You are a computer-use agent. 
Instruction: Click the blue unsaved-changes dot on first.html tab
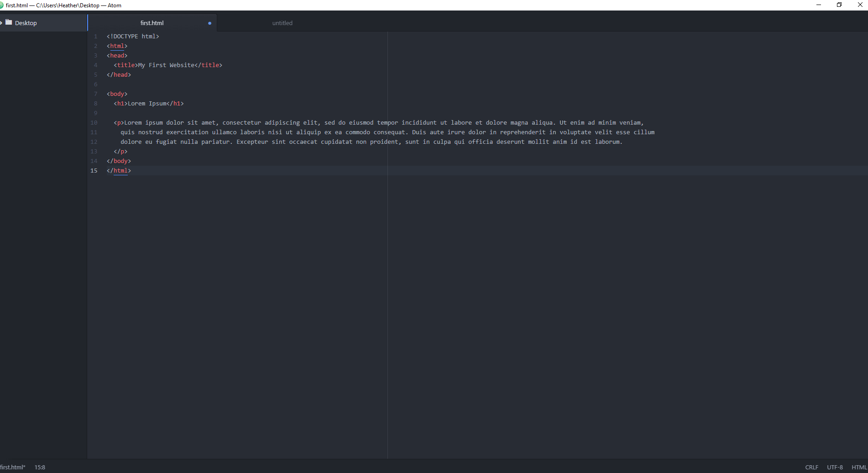[210, 23]
